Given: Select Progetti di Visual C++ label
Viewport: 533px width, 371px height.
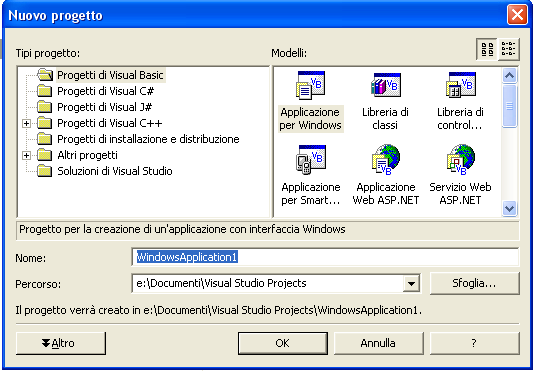Looking at the screenshot, I should coord(110,123).
